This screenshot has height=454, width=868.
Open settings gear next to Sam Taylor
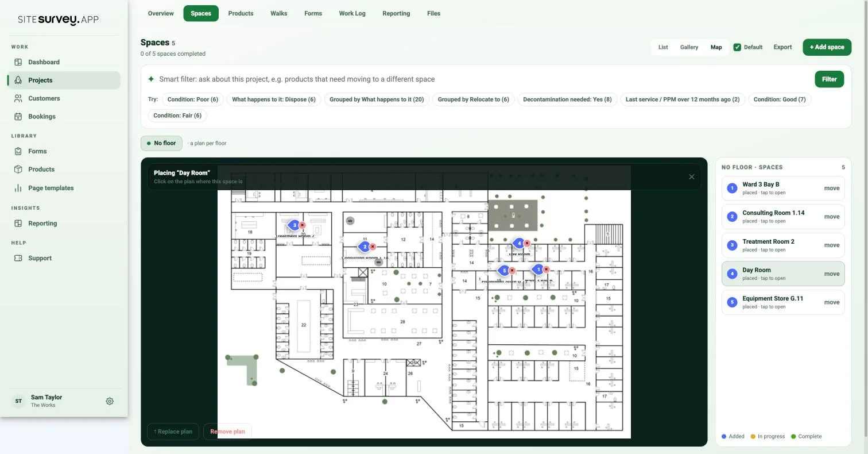110,401
